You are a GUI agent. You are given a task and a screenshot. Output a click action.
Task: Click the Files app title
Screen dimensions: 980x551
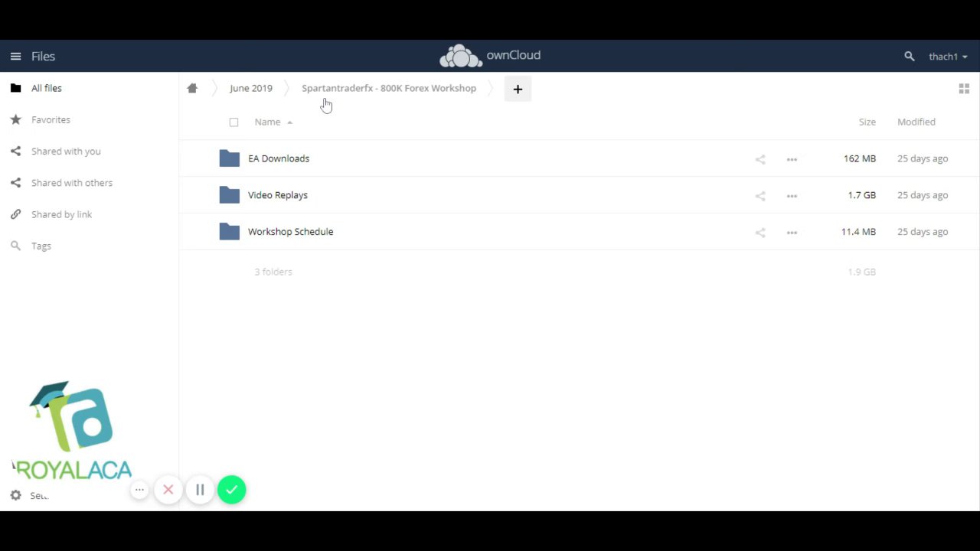43,56
